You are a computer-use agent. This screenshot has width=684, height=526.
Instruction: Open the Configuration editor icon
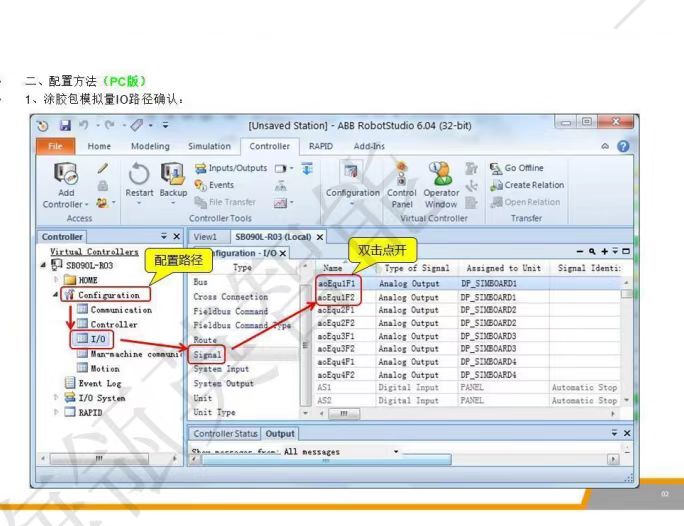point(351,173)
